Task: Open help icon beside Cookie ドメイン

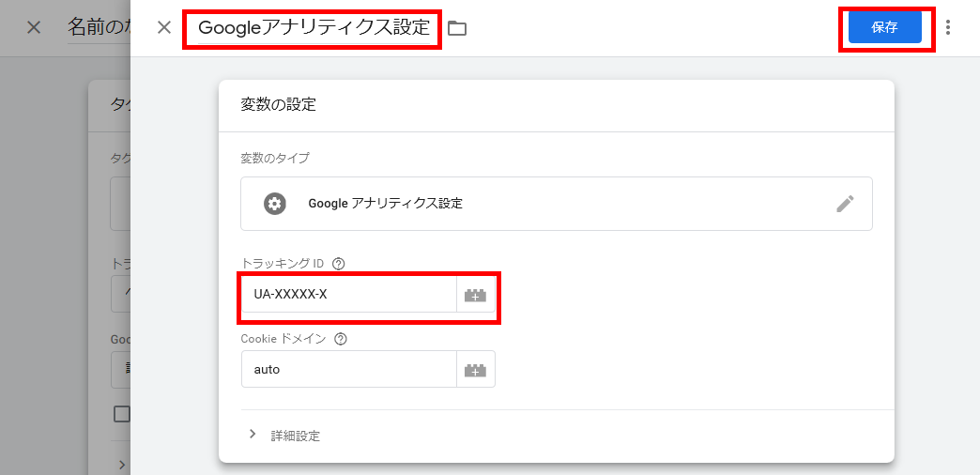Action: [341, 339]
